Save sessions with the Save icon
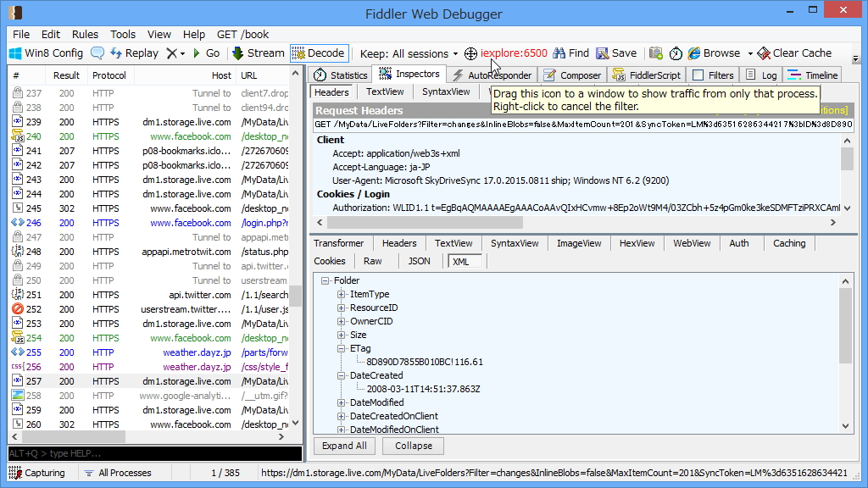Image resolution: width=868 pixels, height=488 pixels. tap(617, 53)
